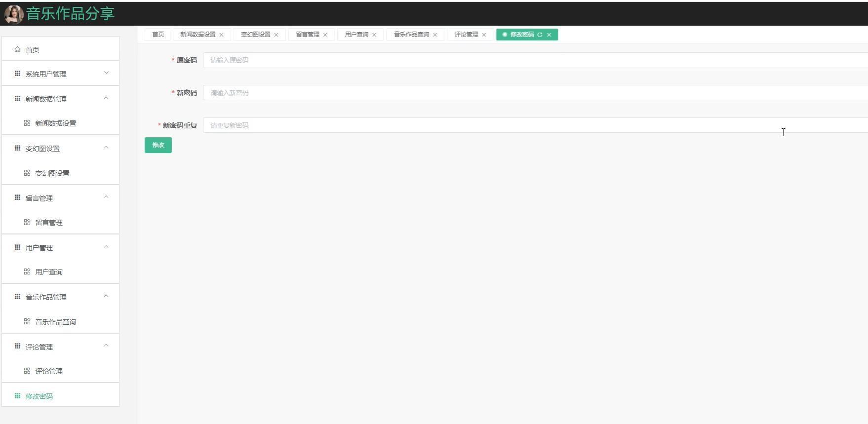Expand the 系统用户管理 sidebar menu
Screen dimensions: 868x424
point(60,74)
